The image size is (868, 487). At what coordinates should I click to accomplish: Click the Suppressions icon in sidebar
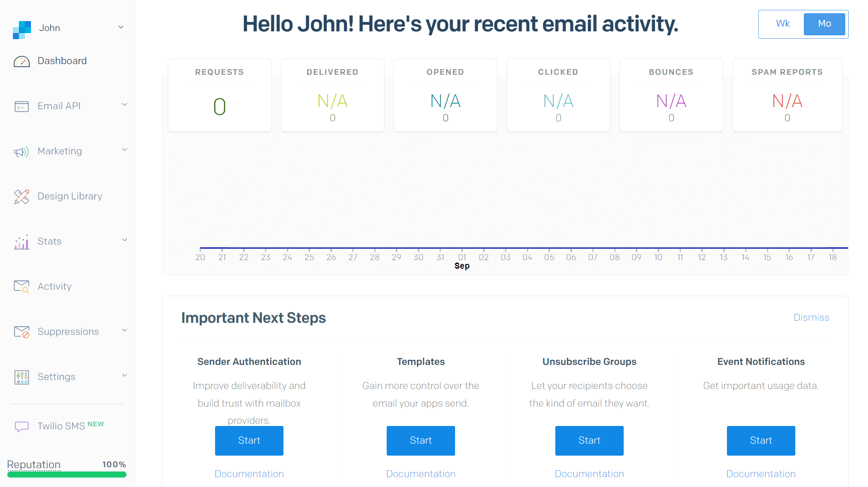tap(22, 332)
